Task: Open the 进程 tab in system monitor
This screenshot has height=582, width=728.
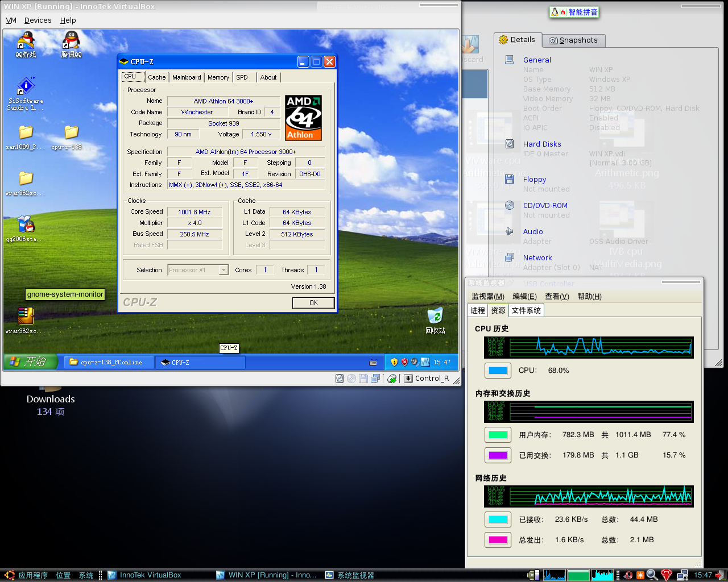Action: (x=478, y=310)
